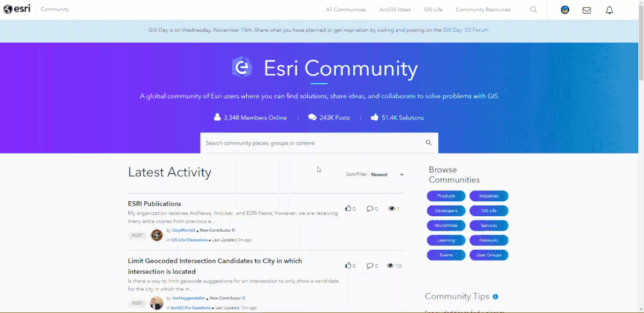Image resolution: width=644 pixels, height=313 pixels.
Task: Submit search with the search-box magnifier icon
Action: (429, 143)
